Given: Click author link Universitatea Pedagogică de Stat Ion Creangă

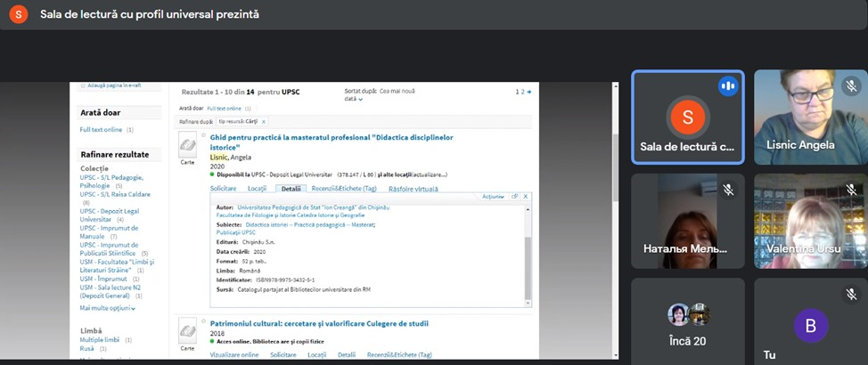Looking at the screenshot, I should tap(314, 207).
